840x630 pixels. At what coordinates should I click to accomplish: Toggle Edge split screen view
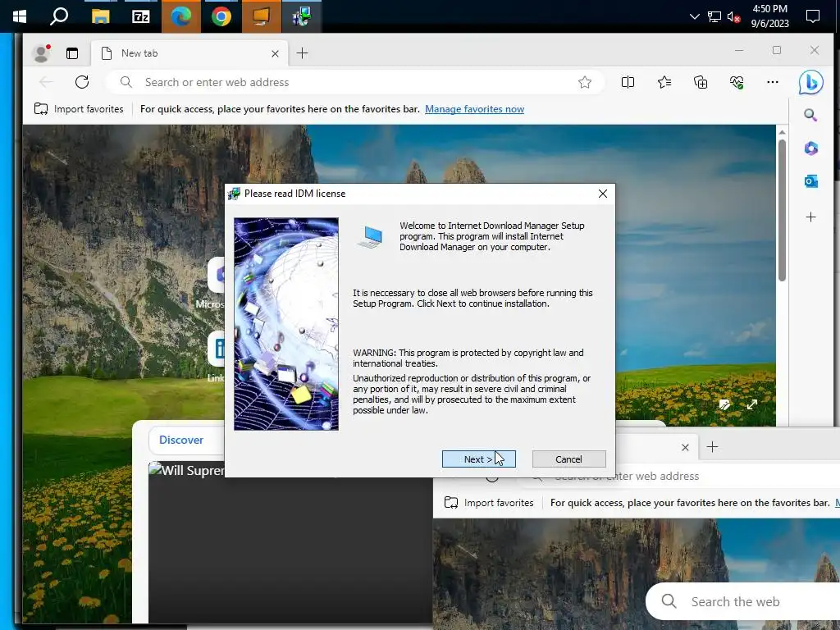coord(628,82)
